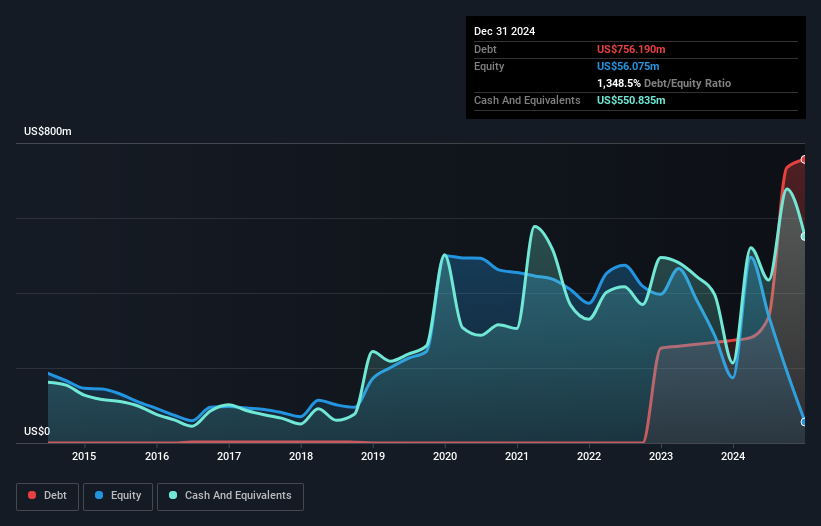Click the 2017 x-axis label
Image resolution: width=821 pixels, height=526 pixels.
(x=229, y=456)
